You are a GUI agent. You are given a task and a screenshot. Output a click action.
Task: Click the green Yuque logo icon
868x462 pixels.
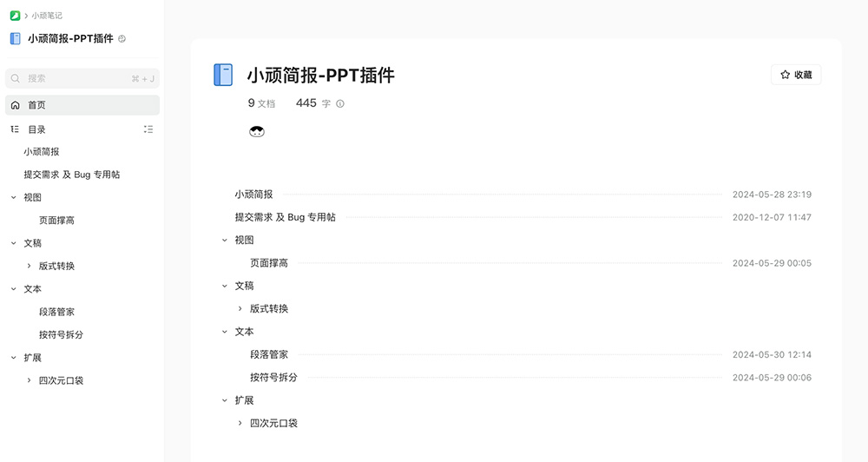pos(15,16)
